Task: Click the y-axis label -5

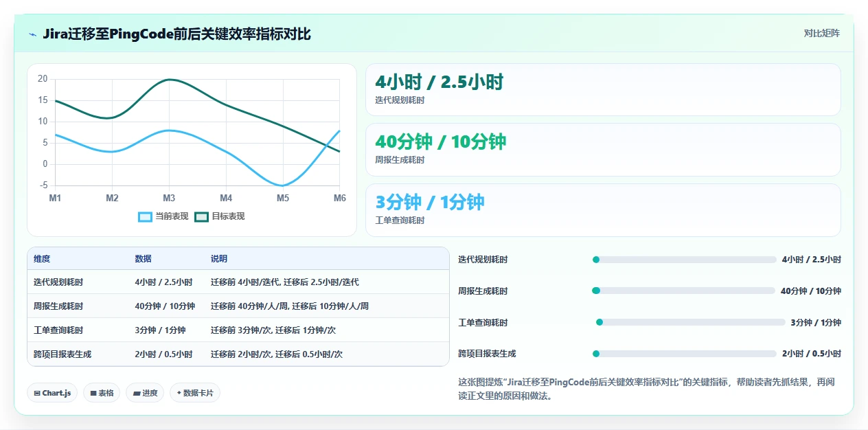Action: [43, 185]
